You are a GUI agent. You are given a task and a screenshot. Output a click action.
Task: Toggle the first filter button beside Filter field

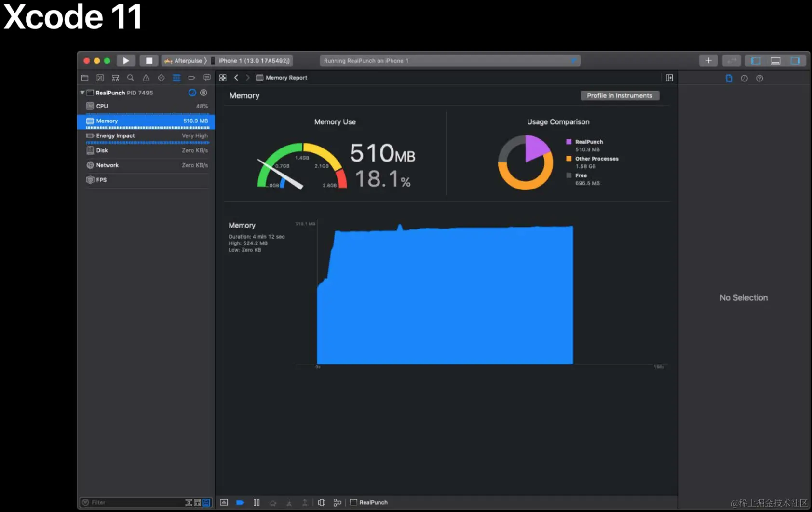point(189,502)
